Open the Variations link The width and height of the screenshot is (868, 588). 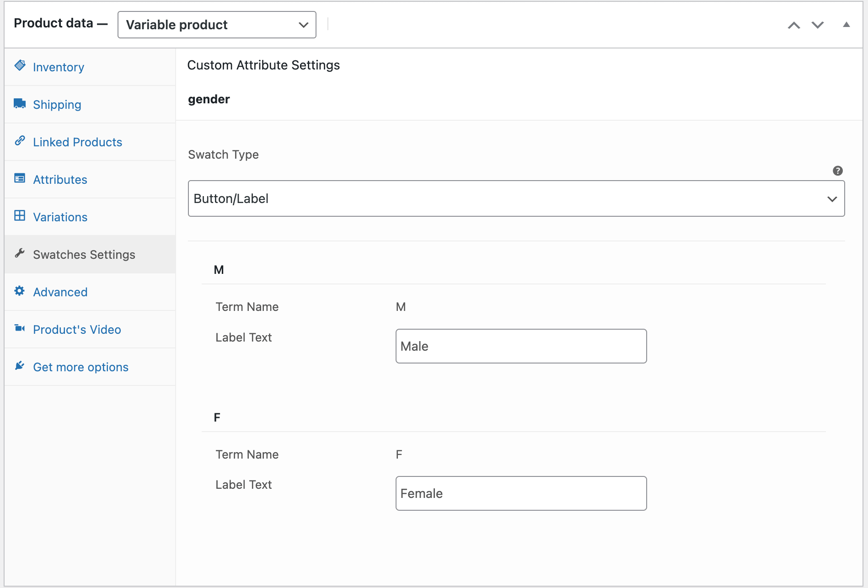[x=60, y=217]
